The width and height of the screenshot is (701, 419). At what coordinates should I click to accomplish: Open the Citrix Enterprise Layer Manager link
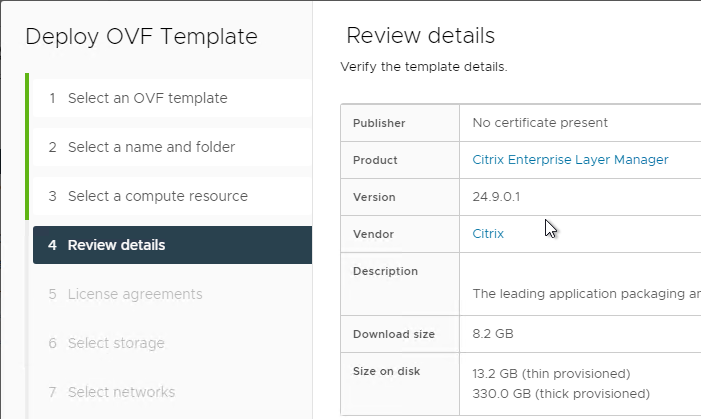570,160
